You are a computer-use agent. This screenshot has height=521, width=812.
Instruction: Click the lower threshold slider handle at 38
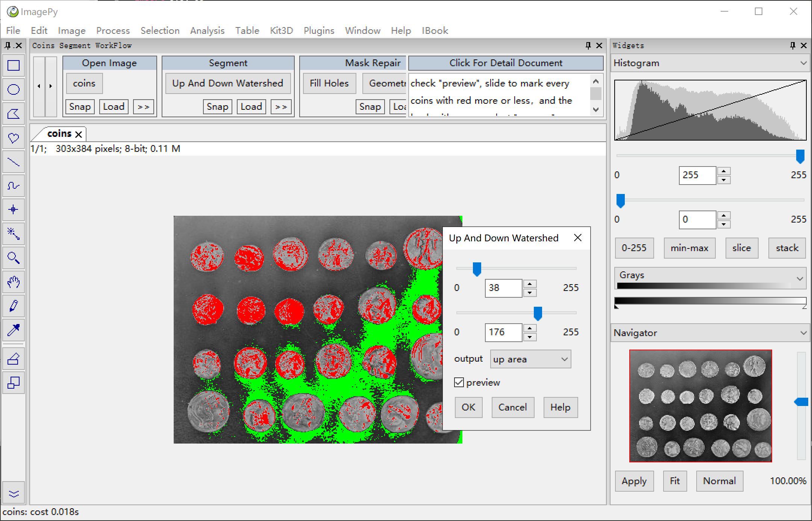tap(477, 269)
